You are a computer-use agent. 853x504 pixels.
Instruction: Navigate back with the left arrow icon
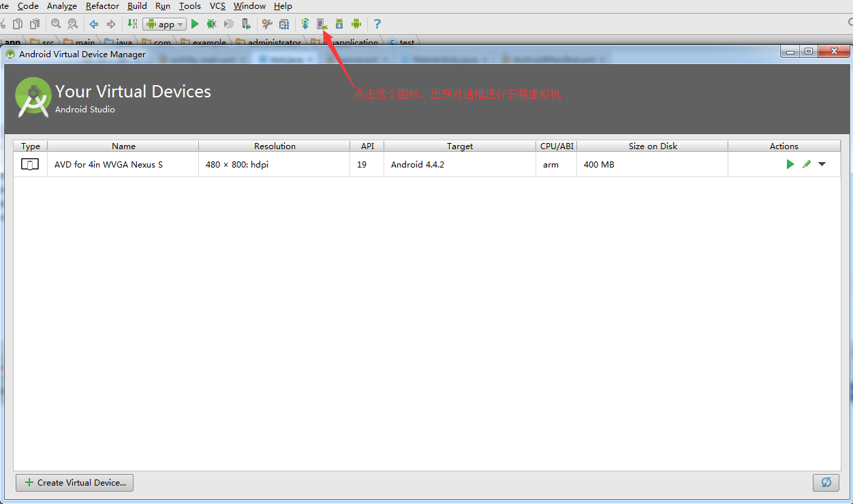[x=94, y=24]
